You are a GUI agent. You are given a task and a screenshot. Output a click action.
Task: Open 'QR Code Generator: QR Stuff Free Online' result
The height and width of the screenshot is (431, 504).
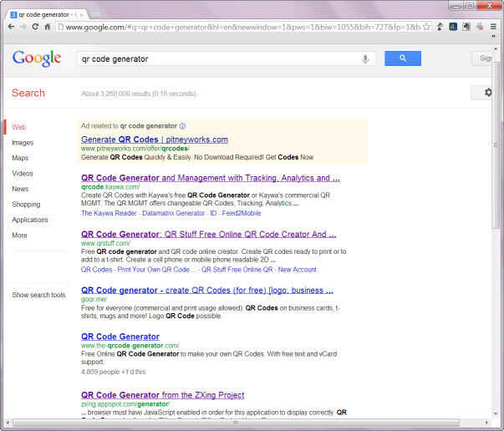(x=209, y=234)
